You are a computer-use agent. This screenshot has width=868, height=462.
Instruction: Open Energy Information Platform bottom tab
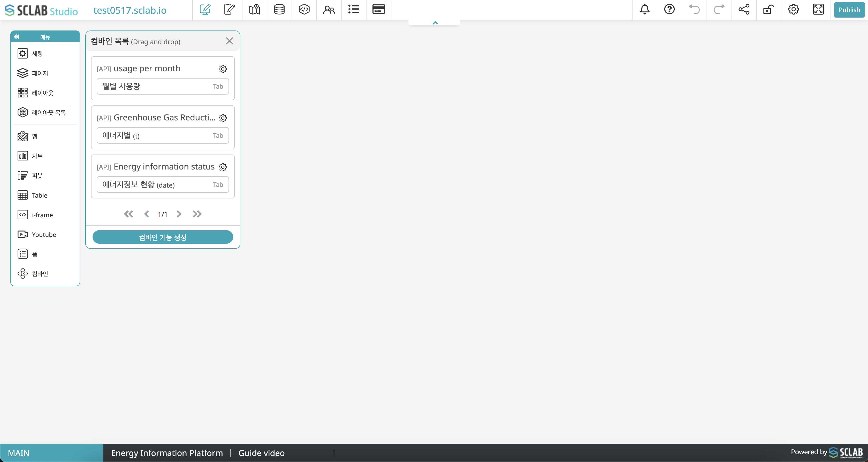click(x=167, y=453)
